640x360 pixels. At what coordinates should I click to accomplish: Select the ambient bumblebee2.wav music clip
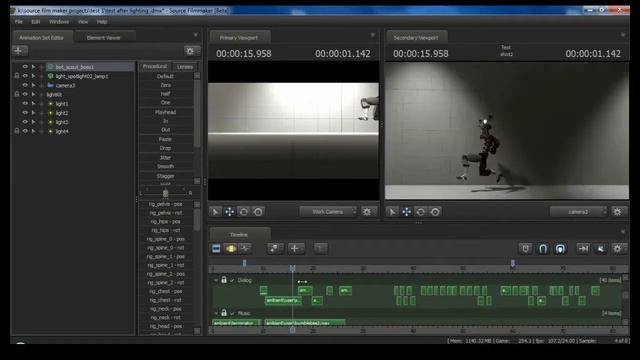click(x=305, y=323)
